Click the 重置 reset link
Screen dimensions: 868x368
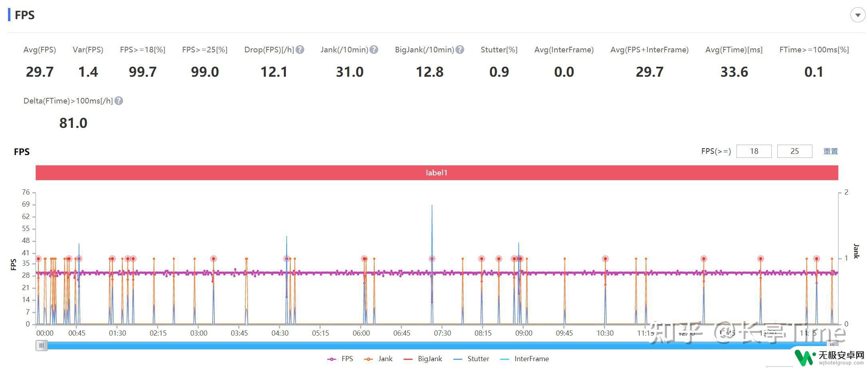[x=830, y=151]
